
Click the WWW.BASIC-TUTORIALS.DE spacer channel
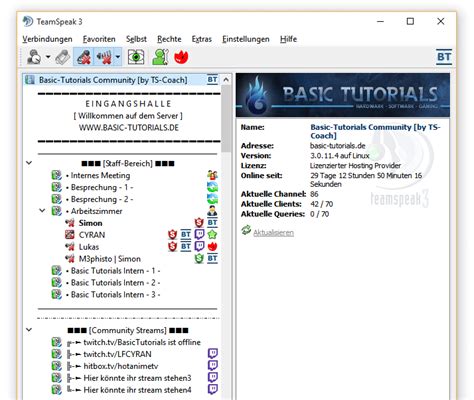(x=129, y=128)
